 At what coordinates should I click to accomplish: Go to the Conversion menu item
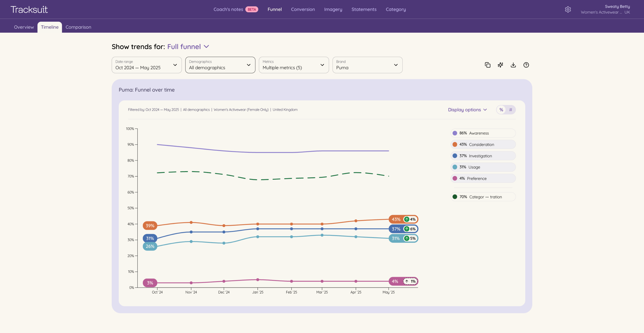pos(303,9)
